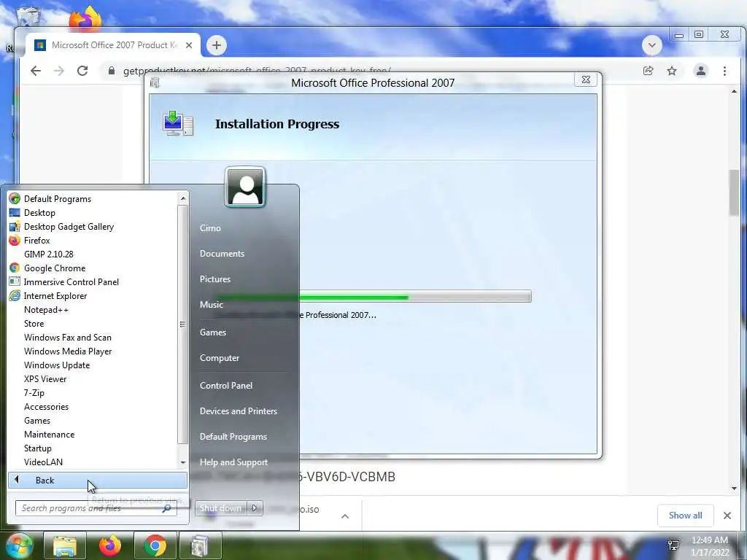
Task: Open Windows Fax and Scan
Action: click(68, 338)
